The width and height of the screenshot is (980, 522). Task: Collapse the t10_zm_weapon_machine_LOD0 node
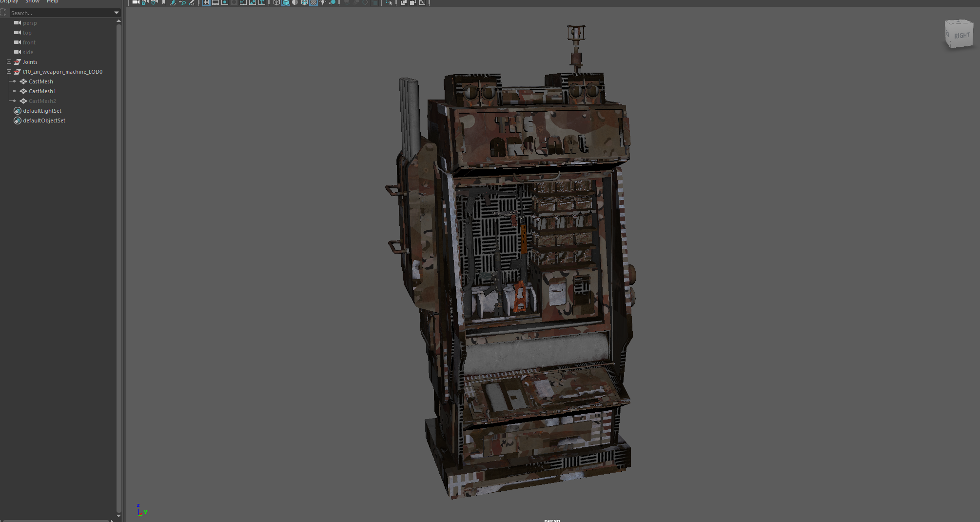click(9, 72)
